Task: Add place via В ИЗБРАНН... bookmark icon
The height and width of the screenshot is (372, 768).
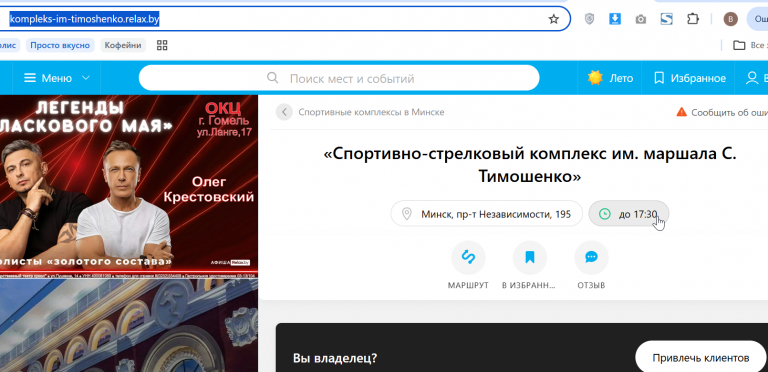Action: click(529, 257)
